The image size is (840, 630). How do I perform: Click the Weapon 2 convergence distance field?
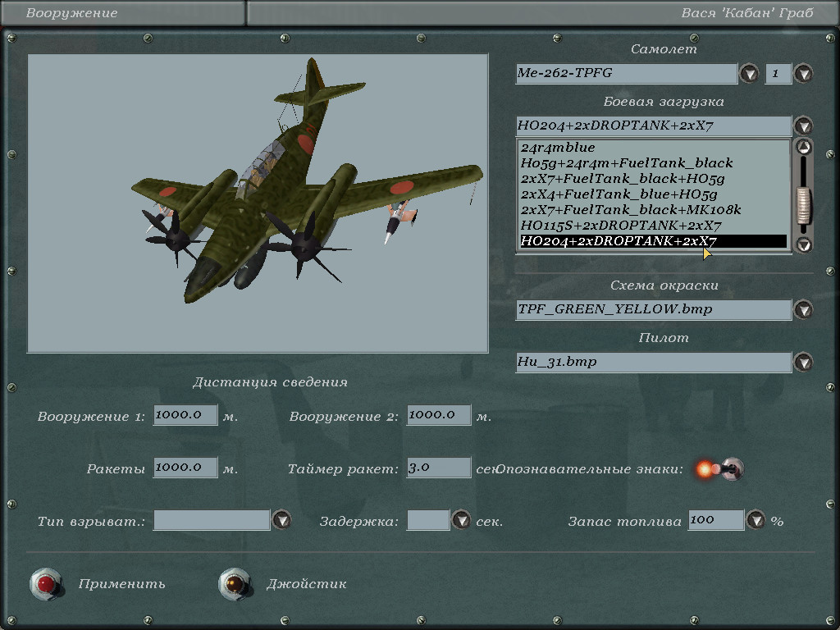pos(439,415)
